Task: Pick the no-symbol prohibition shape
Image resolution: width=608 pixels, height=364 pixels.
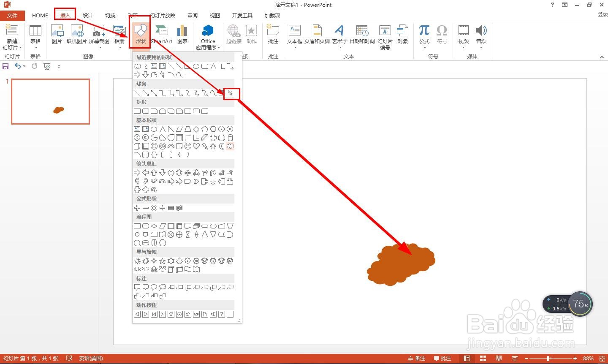Action: pos(163,146)
